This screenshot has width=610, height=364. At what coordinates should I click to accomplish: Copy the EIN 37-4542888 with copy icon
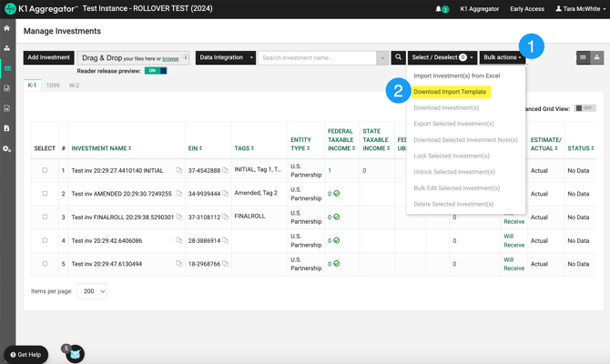(x=226, y=170)
